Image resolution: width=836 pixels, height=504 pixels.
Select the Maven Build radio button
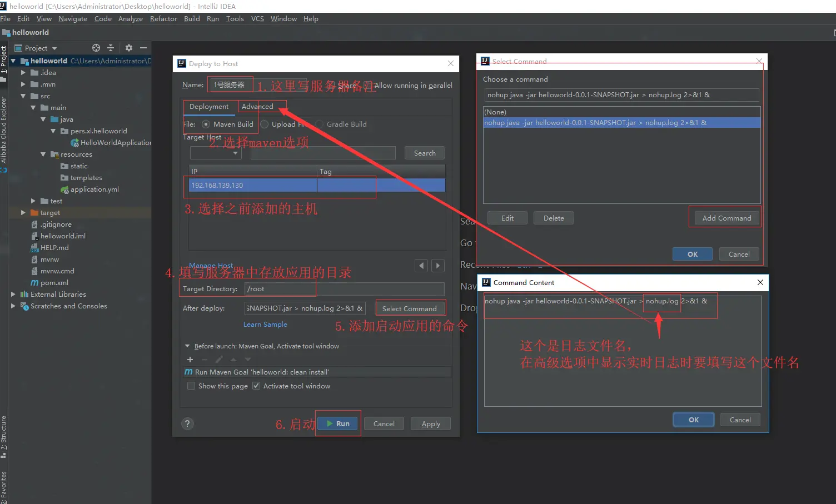pos(206,124)
